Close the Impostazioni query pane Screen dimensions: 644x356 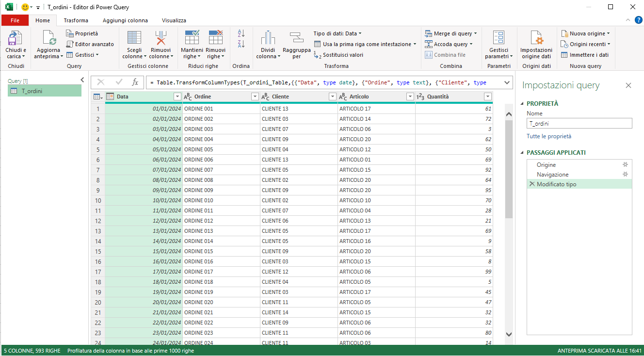[628, 85]
